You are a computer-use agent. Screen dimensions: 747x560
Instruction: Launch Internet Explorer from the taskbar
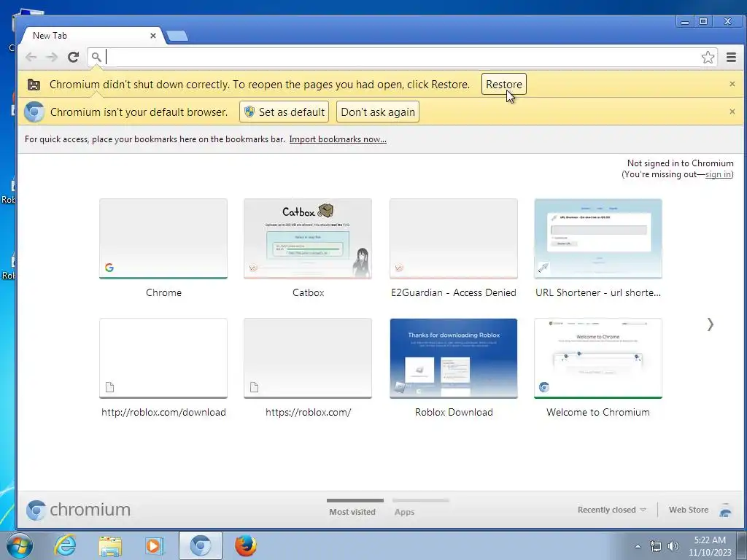(x=65, y=545)
